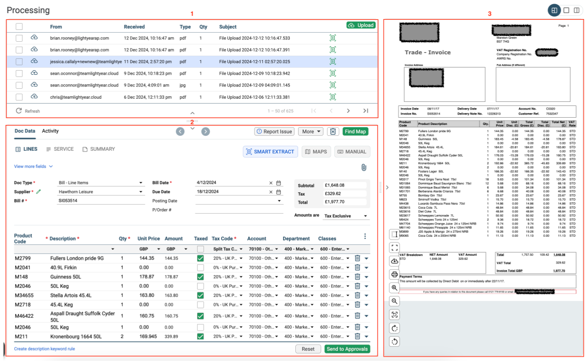
Task: Change the Amounts are Tax Exclusive dropdown
Action: click(x=346, y=216)
